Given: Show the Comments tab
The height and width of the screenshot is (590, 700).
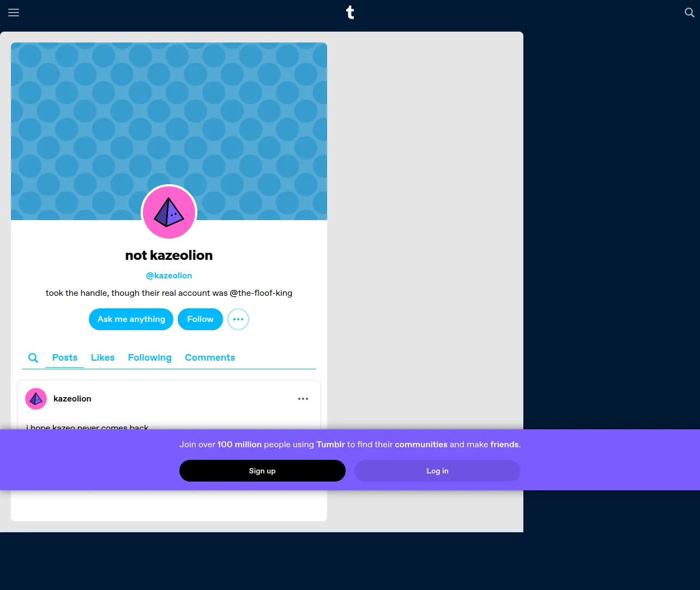Looking at the screenshot, I should tap(210, 358).
